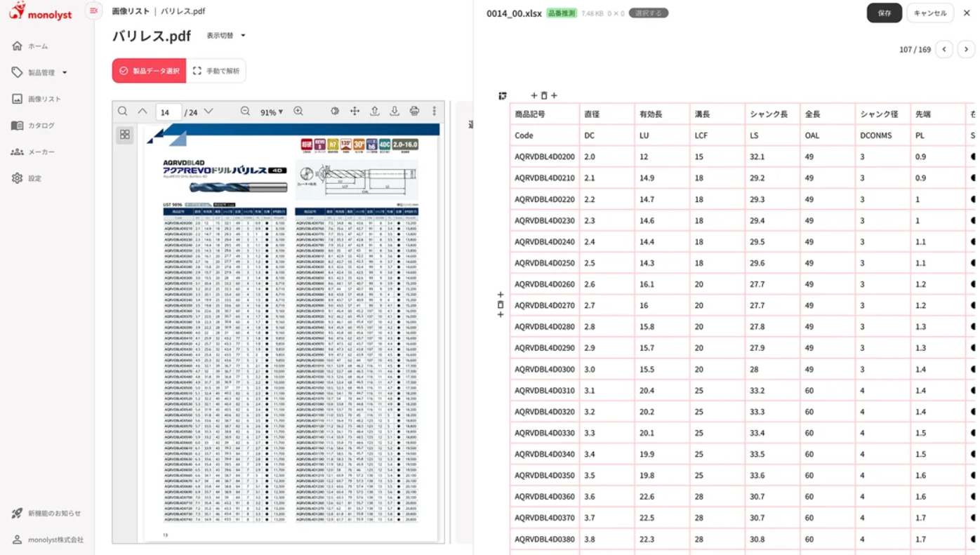Select the 手動で解析 mode
This screenshot has width=980, height=555.
216,71
